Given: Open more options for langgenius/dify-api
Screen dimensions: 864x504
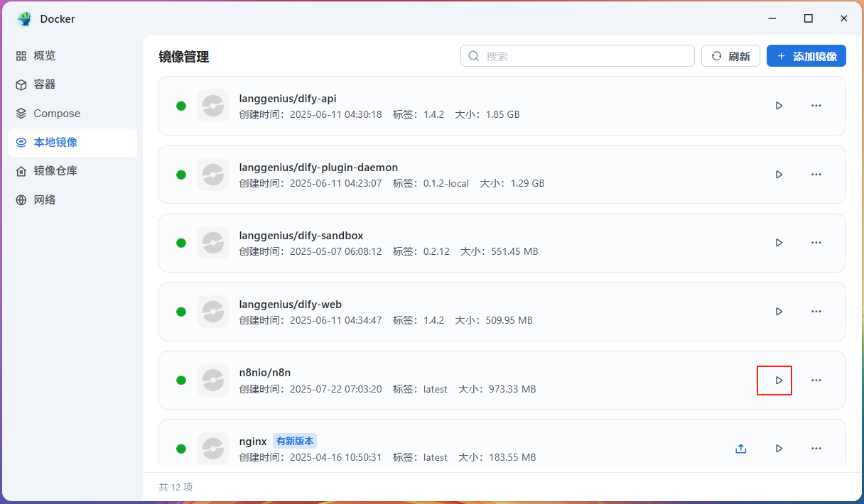Looking at the screenshot, I should pyautogui.click(x=816, y=106).
